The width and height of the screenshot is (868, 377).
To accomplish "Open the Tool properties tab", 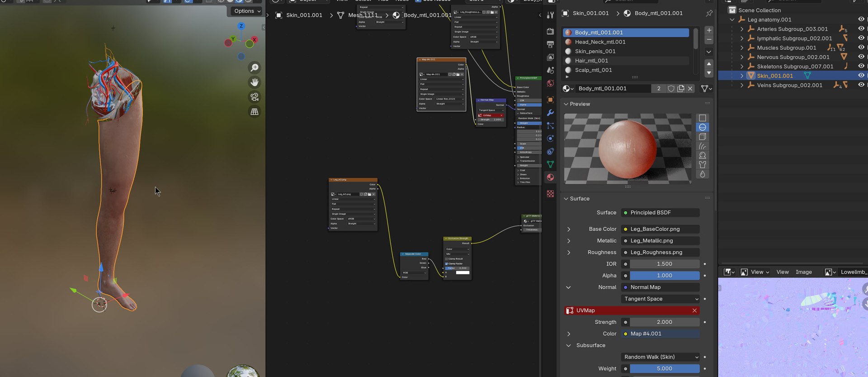I will (550, 15).
